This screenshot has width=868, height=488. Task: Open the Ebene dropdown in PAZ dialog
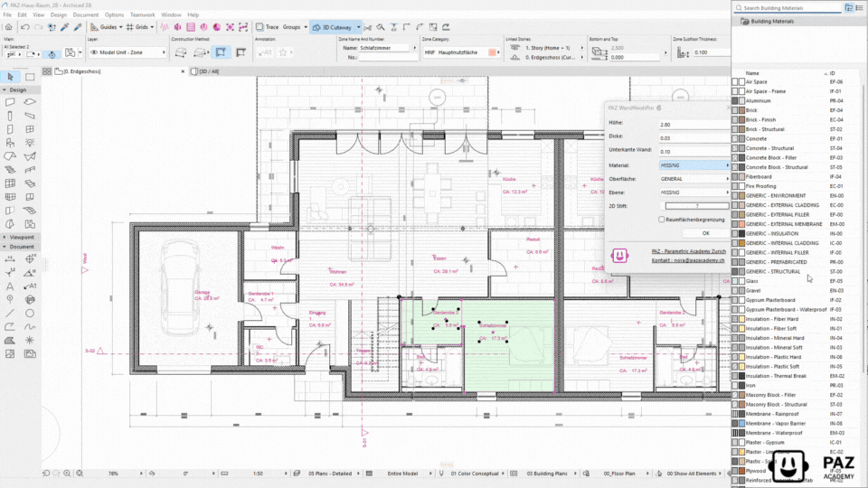694,192
